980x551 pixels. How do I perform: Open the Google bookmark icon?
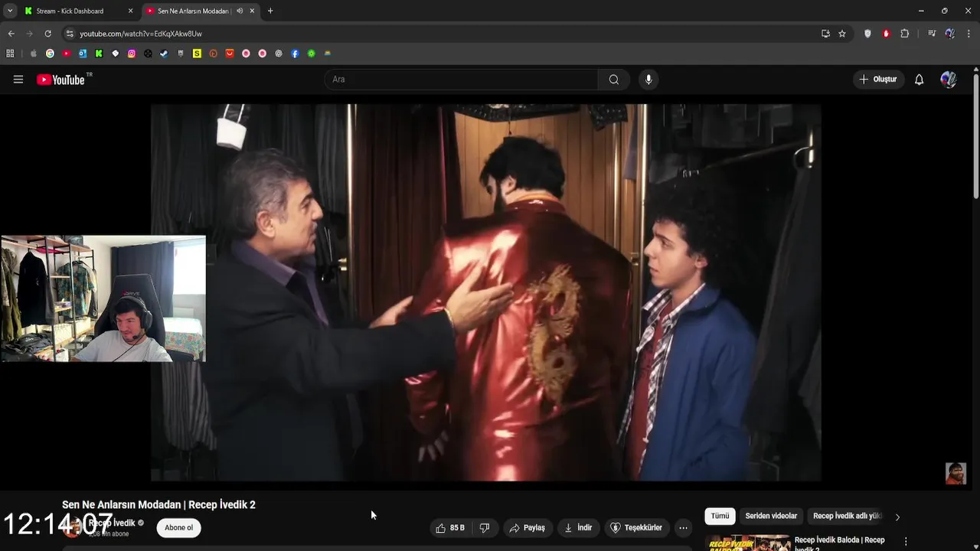(x=50, y=54)
